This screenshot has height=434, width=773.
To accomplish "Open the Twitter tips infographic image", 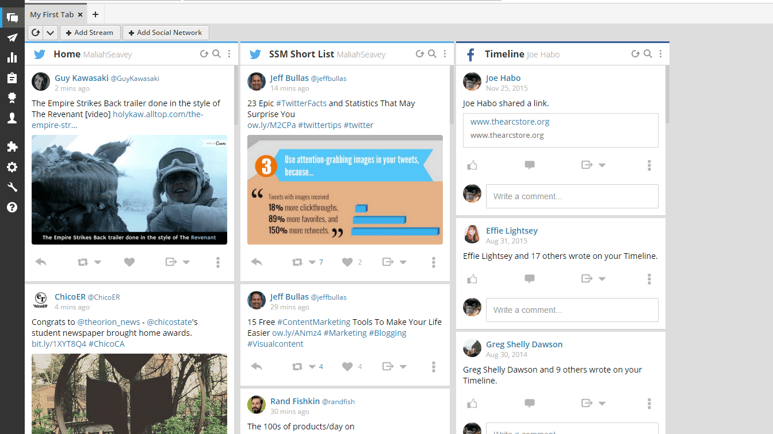I will (x=345, y=190).
